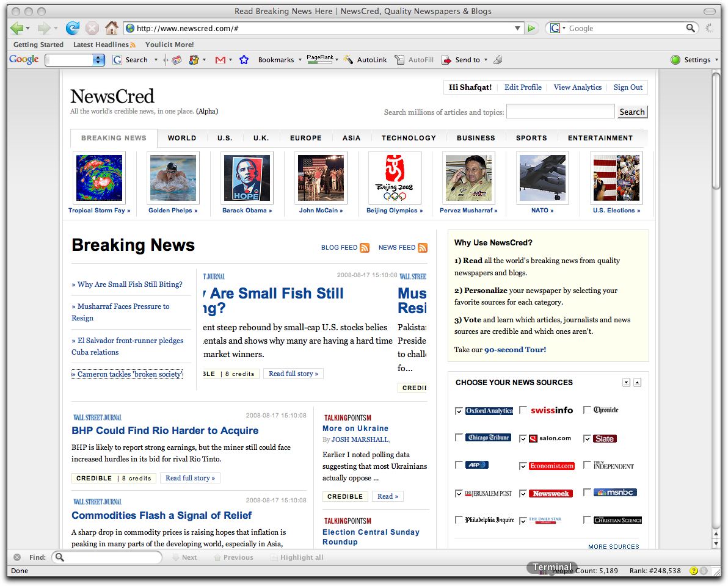Open the Gmail icon on the Google toolbar
The image size is (728, 586).
[220, 60]
